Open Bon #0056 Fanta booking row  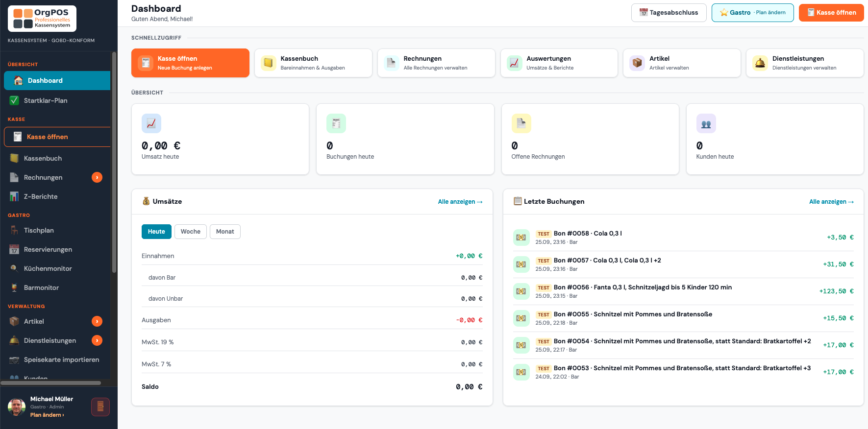click(x=683, y=291)
